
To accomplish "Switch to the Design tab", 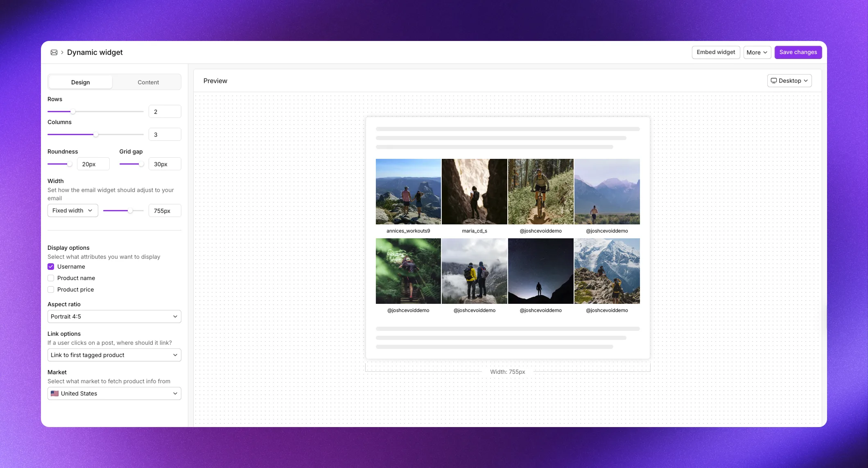I will tap(80, 82).
